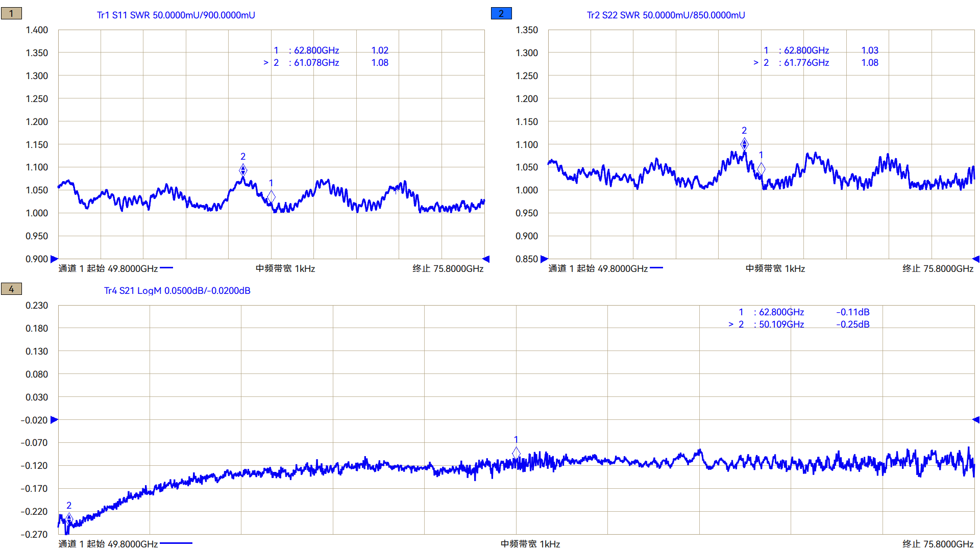Viewport: 980px width, 551px height.
Task: Activate window 4 number box
Action: pos(11,289)
